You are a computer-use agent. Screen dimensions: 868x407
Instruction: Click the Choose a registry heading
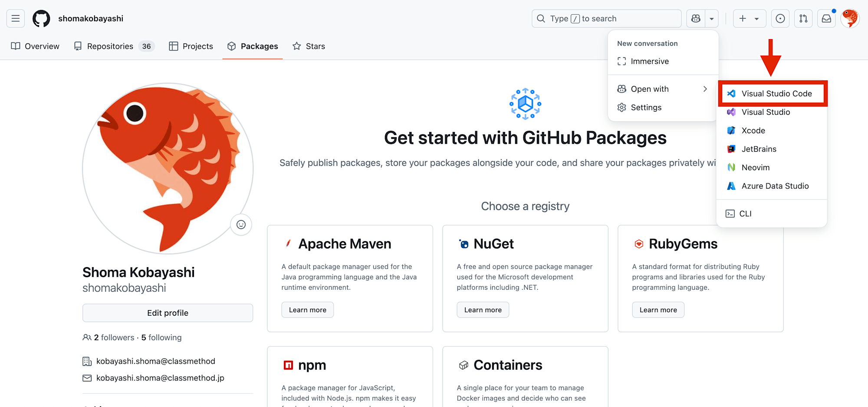[525, 206]
